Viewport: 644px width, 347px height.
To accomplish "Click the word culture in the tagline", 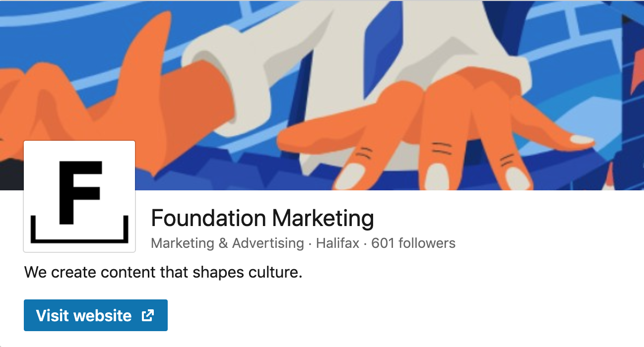I will (278, 272).
